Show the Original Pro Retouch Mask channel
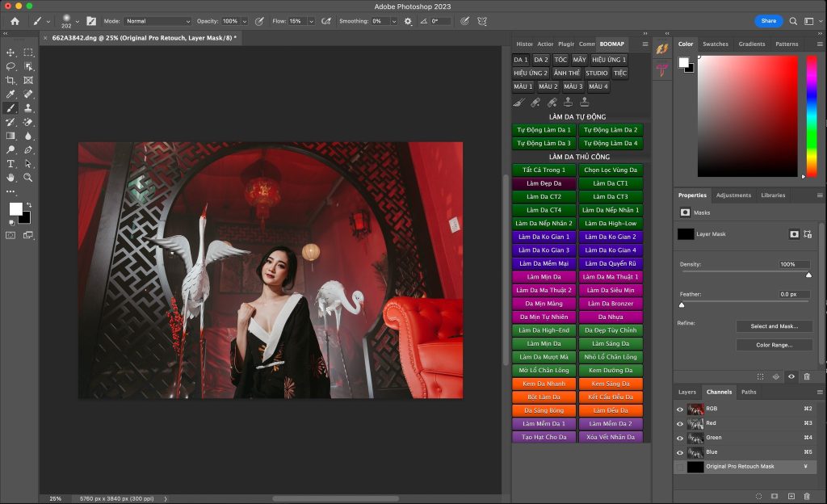 [679, 466]
